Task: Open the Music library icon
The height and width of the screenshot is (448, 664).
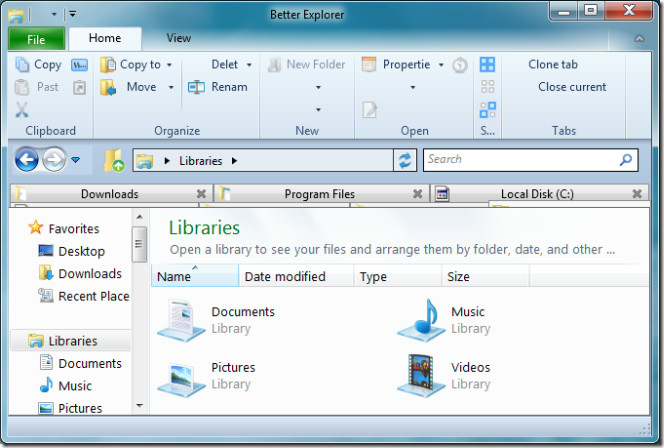Action: (x=421, y=320)
